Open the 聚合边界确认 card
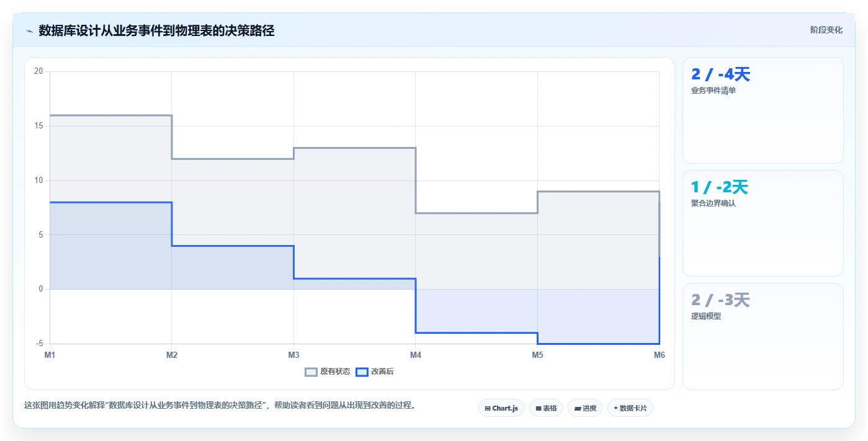 coord(763,223)
